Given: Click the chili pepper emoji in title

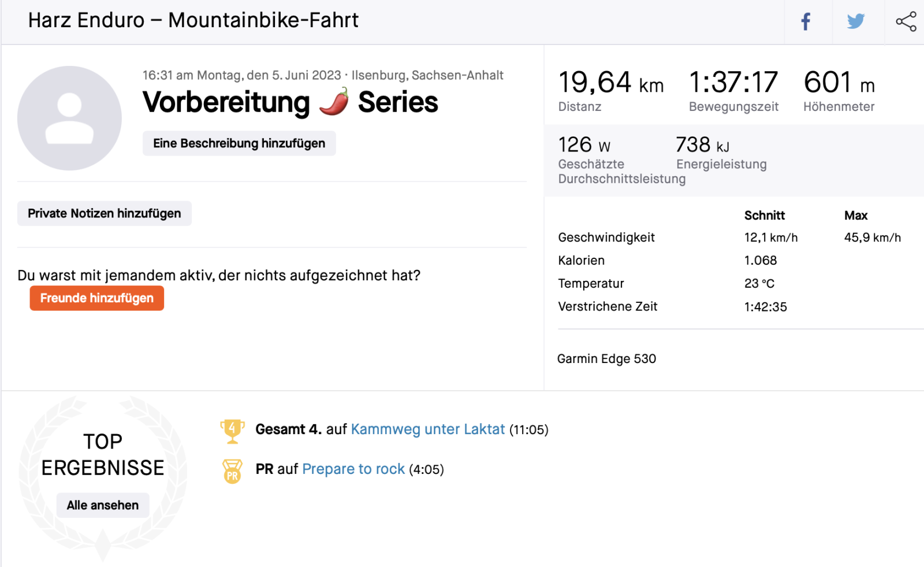Looking at the screenshot, I should click(334, 102).
